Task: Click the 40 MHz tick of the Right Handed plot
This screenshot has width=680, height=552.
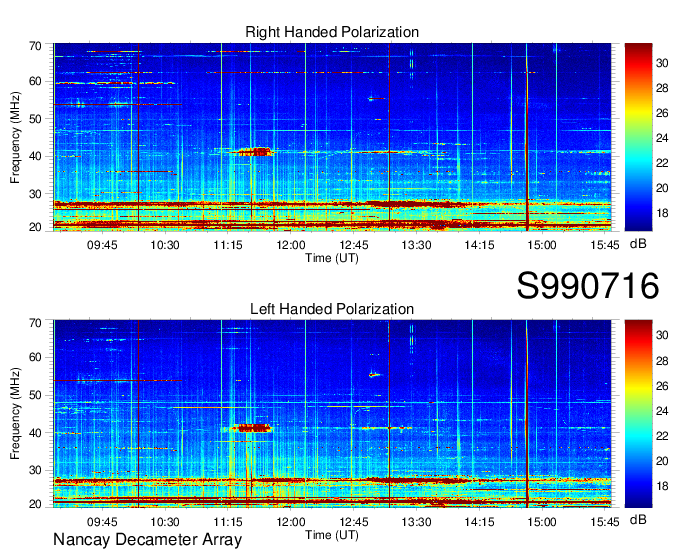Action: pos(35,156)
